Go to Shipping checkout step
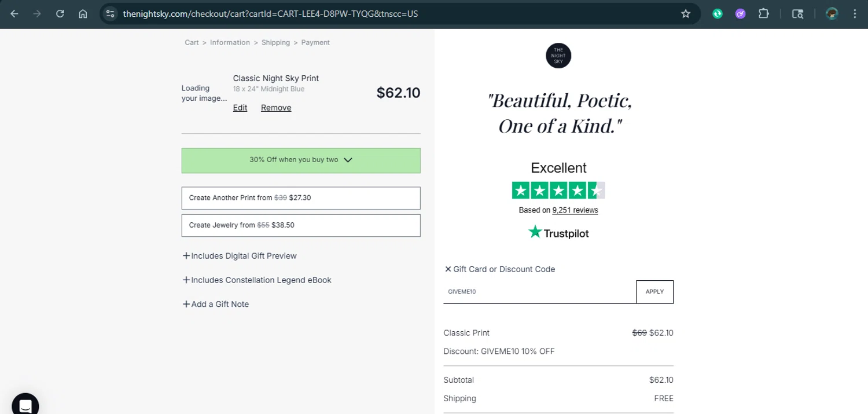Viewport: 868px width, 414px height. [275, 43]
